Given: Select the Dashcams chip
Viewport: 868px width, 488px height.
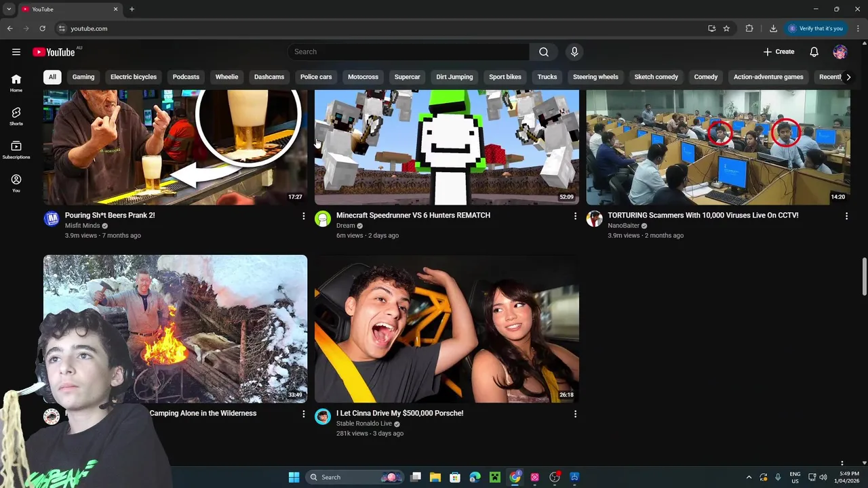Looking at the screenshot, I should 269,77.
